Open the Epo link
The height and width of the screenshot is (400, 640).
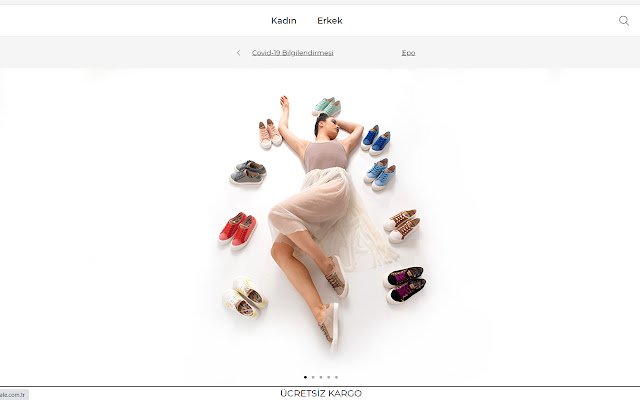(408, 53)
